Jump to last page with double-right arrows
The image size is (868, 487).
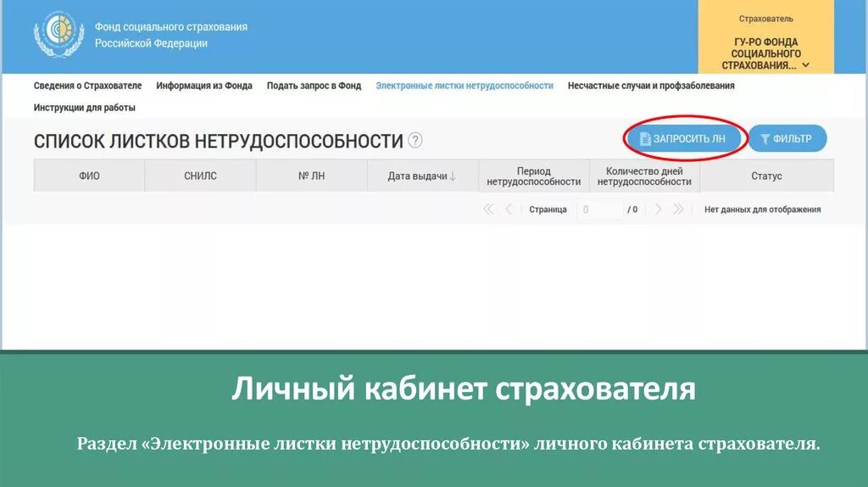pos(678,210)
